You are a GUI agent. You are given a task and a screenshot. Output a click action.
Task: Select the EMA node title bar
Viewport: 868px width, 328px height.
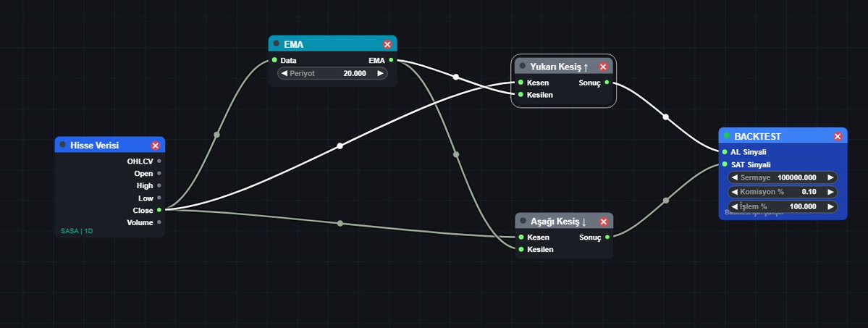click(333, 43)
